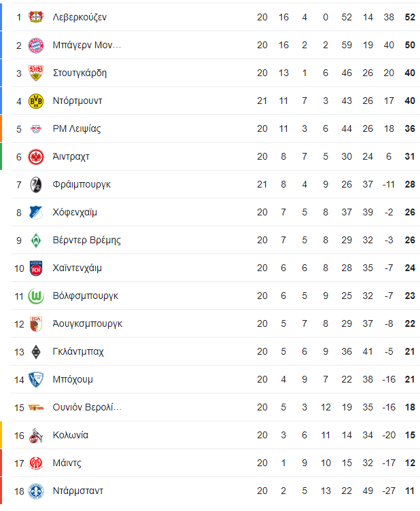This screenshot has width=420, height=511.
Task: Click the Ουνιόν Βερολί… team name
Action: [87, 407]
